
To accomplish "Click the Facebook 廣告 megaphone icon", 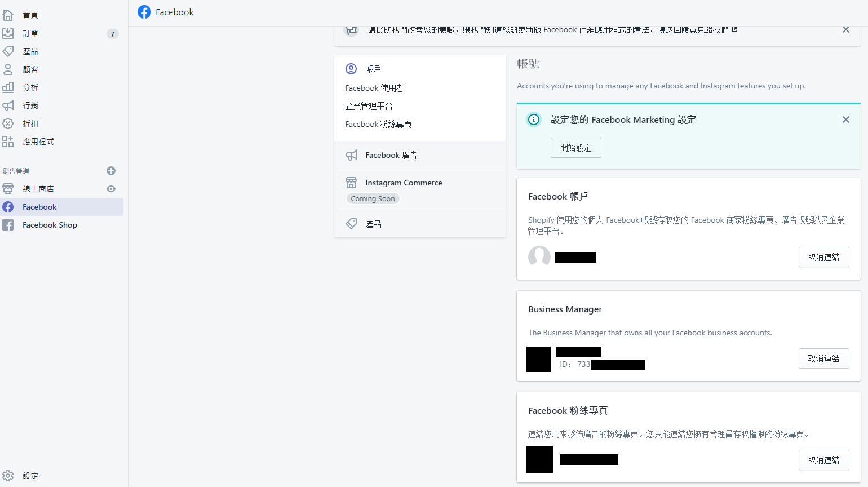I will tap(351, 155).
